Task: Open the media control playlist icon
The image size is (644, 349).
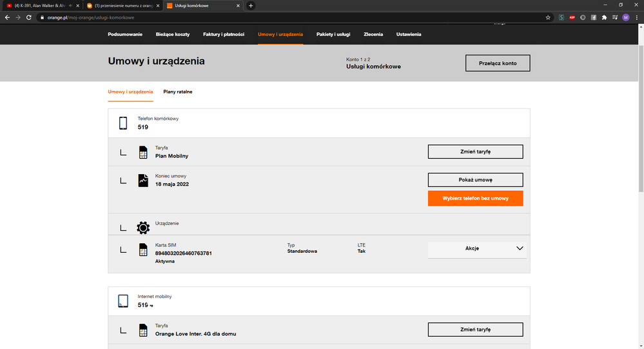Action: [615, 17]
